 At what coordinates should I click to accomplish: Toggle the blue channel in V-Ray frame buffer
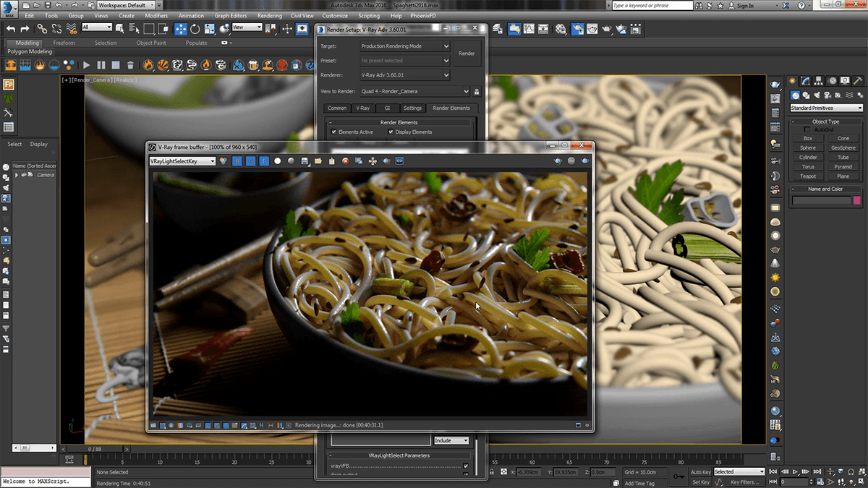click(264, 160)
